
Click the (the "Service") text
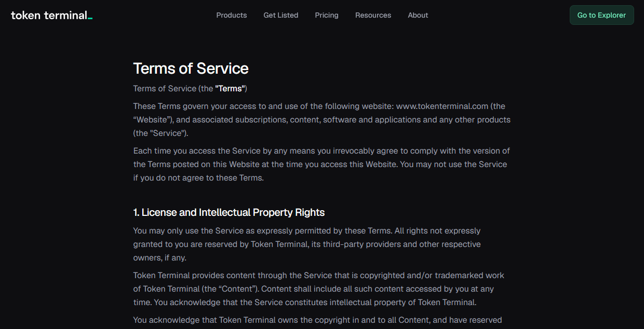(160, 133)
